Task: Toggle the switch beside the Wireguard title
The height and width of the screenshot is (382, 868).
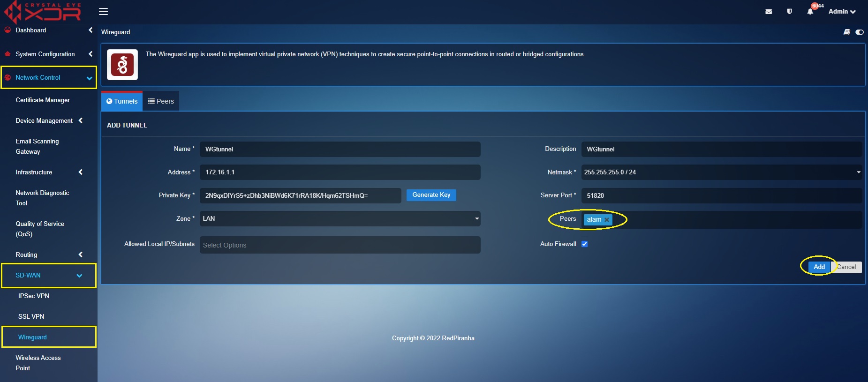Action: tap(860, 32)
